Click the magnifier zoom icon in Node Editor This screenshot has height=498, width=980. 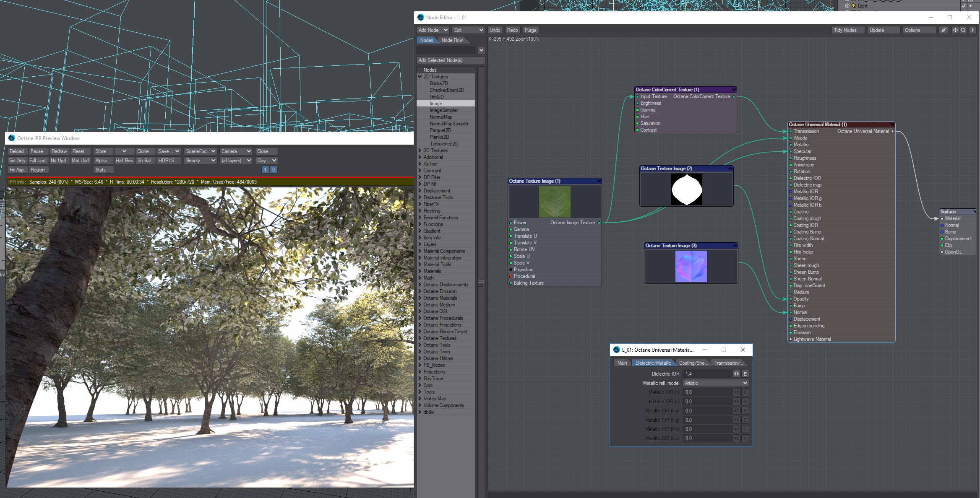963,30
